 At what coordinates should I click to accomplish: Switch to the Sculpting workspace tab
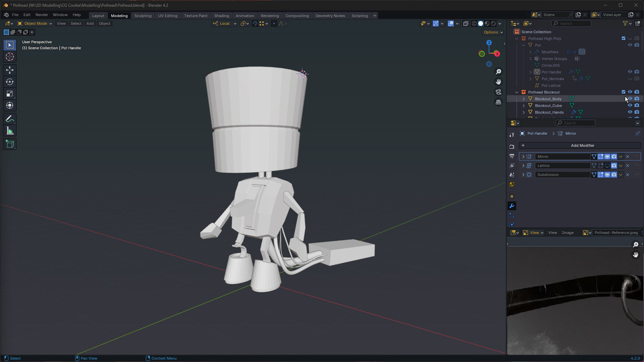coord(143,16)
